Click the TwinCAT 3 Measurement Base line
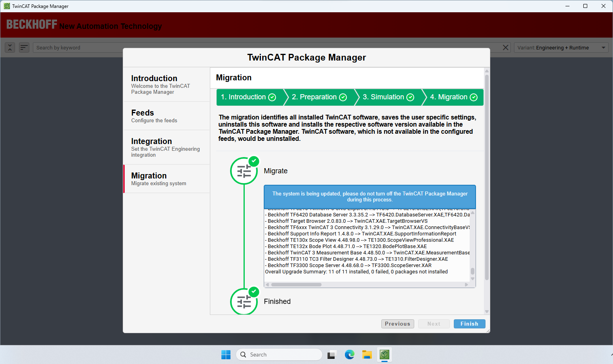Image resolution: width=613 pixels, height=364 pixels. (367, 253)
